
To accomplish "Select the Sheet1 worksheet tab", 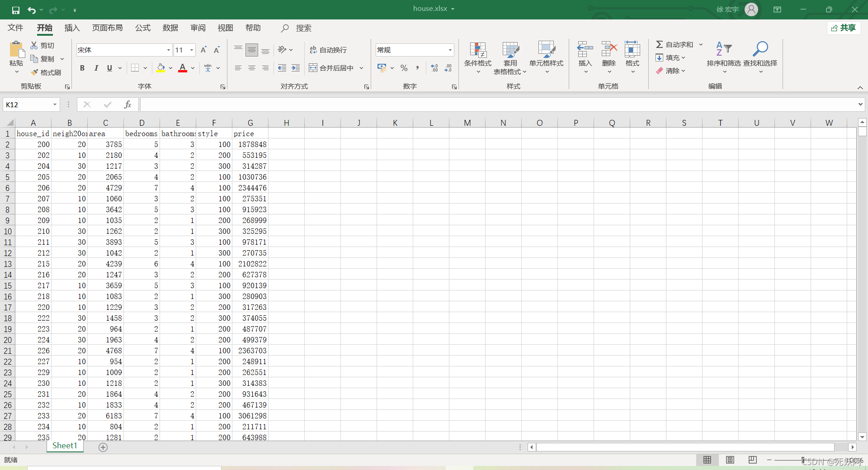I will [x=65, y=446].
